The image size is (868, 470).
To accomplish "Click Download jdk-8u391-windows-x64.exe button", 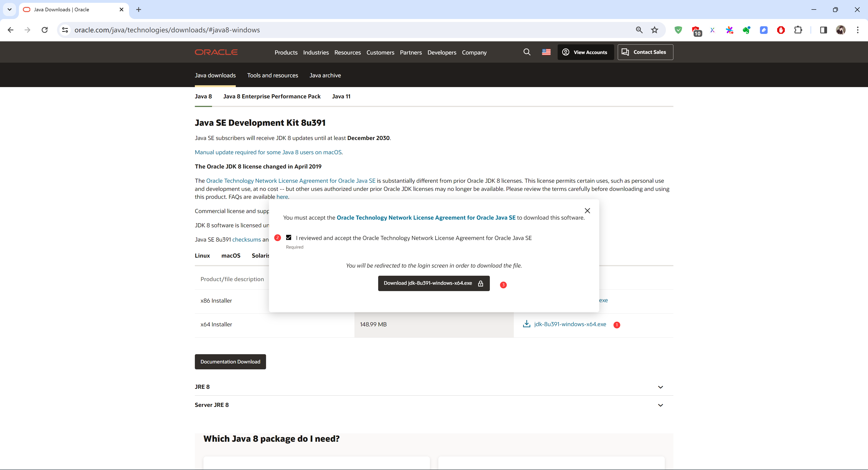I will (x=434, y=283).
